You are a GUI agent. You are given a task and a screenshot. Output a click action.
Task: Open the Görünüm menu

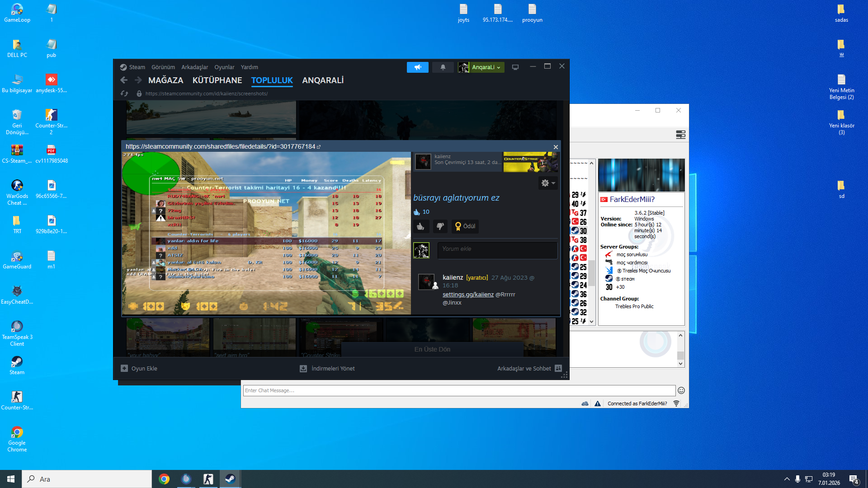(163, 67)
